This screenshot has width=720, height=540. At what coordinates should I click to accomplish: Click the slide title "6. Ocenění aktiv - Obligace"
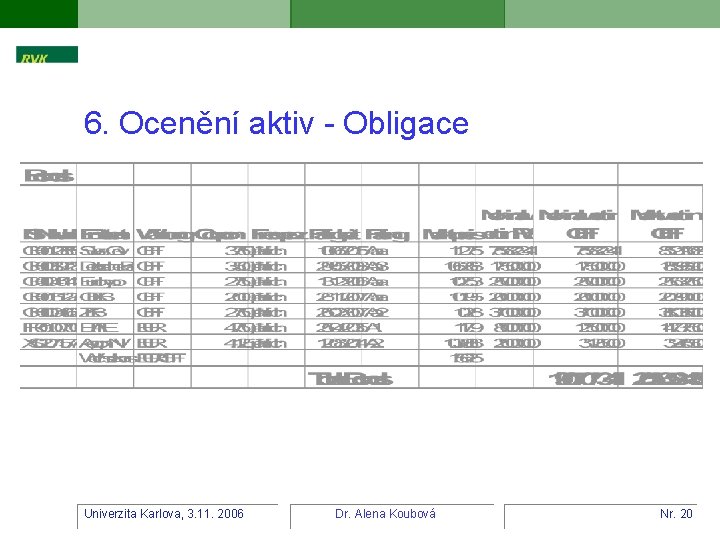click(x=276, y=123)
